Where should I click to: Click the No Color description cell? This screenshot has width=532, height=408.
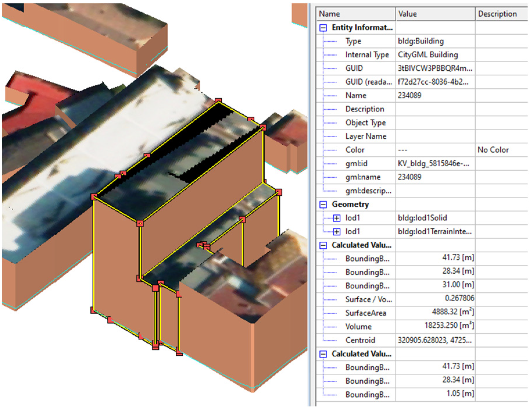click(493, 150)
